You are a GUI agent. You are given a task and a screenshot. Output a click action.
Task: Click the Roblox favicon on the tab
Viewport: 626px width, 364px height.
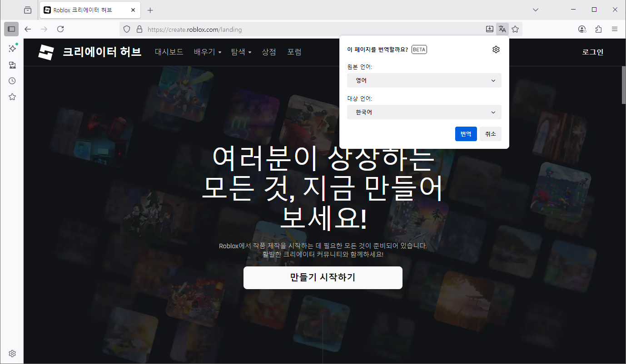pyautogui.click(x=47, y=10)
